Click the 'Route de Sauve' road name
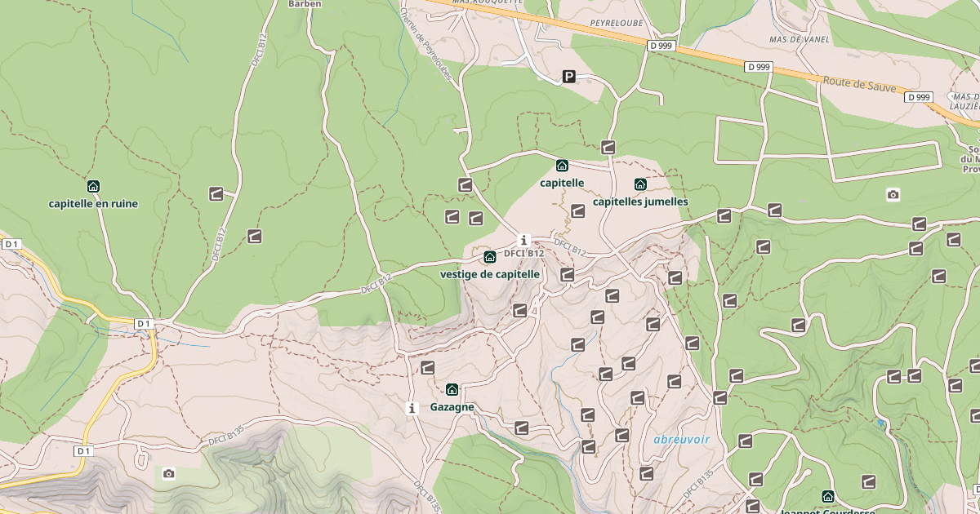Viewport: 980px width, 514px height. [x=859, y=85]
